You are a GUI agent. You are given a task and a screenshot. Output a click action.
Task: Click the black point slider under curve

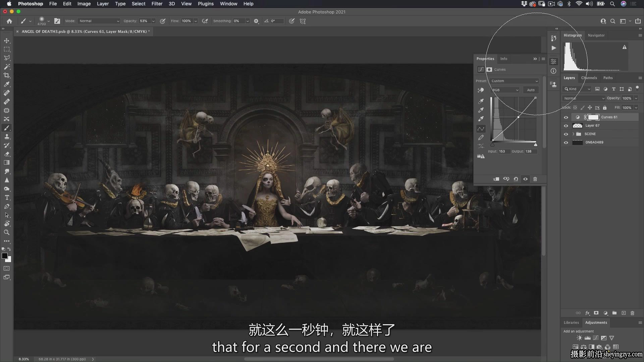492,144
